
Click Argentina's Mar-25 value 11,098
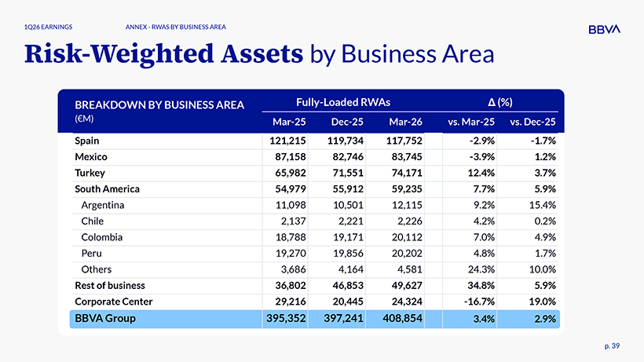pos(291,205)
